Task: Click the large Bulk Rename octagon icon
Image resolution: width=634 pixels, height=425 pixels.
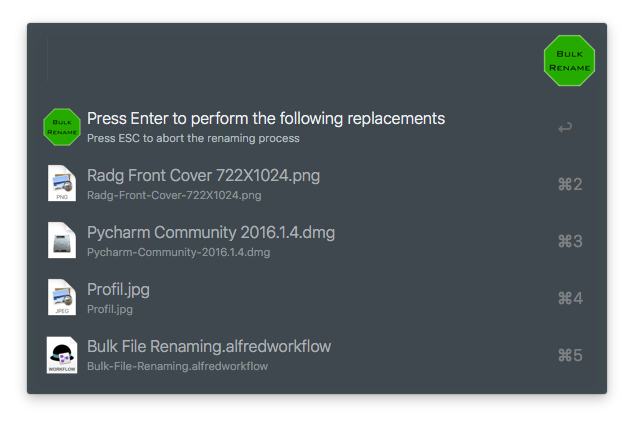Action: [x=569, y=60]
